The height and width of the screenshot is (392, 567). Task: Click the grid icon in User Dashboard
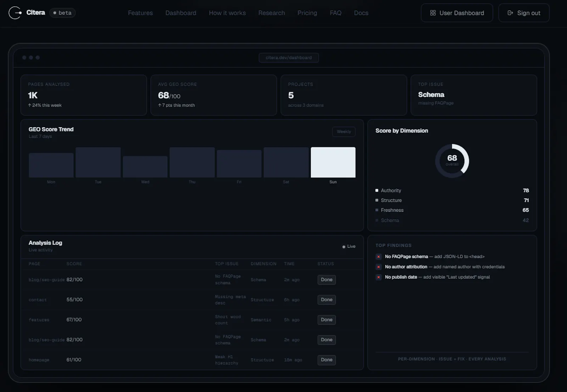(x=433, y=13)
